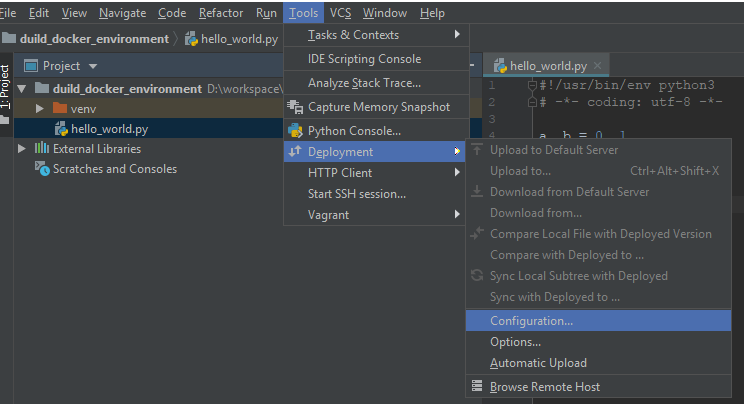Viewport: 744px width, 404px height.
Task: Click duild_docker_environment in the breadcrumb bar
Action: pos(95,39)
